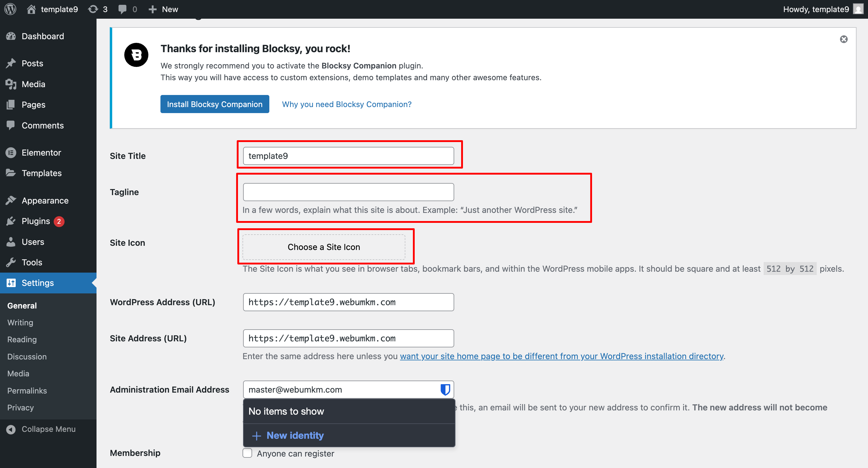Open the New content dropdown in toolbar
868x468 pixels.
tap(163, 9)
